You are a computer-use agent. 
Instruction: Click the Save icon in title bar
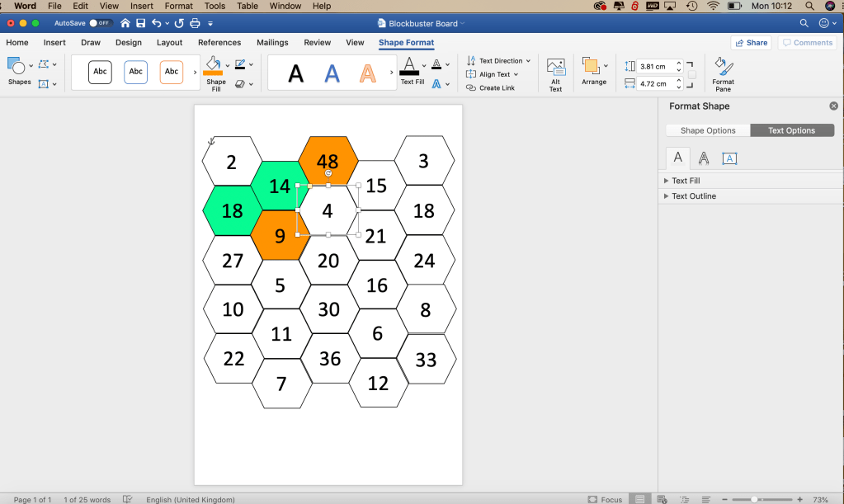pos(140,23)
